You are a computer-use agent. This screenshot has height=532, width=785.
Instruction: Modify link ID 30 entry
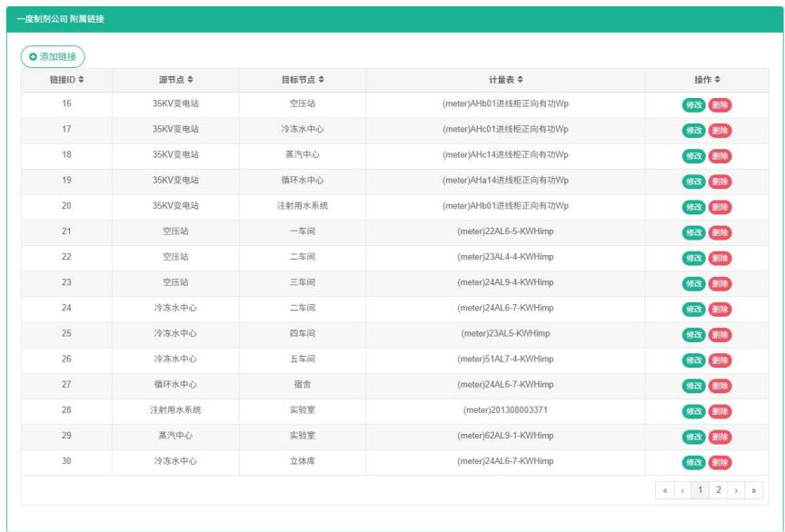click(694, 462)
